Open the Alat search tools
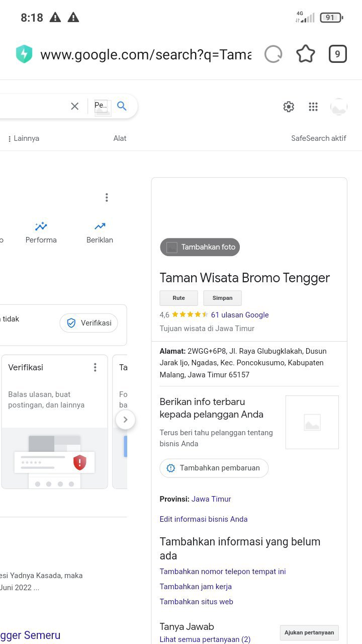 120,138
